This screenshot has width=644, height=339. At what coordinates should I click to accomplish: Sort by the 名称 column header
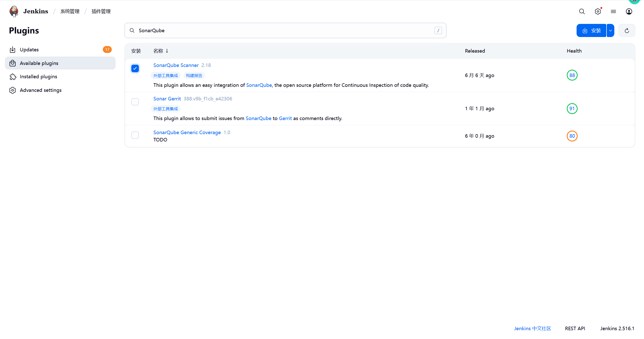(x=161, y=51)
